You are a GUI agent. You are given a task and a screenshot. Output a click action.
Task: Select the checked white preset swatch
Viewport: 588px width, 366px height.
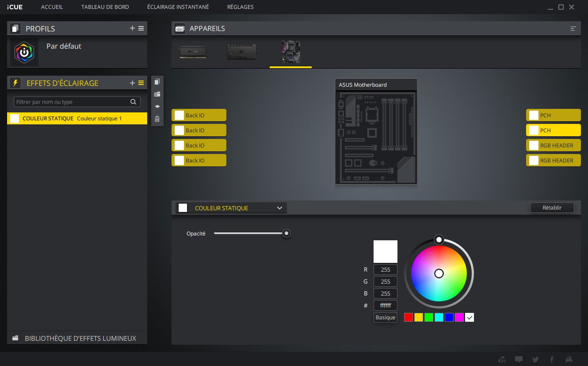[470, 317]
